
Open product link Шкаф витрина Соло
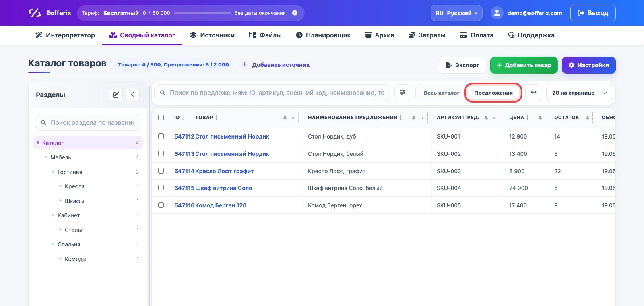[x=224, y=188]
